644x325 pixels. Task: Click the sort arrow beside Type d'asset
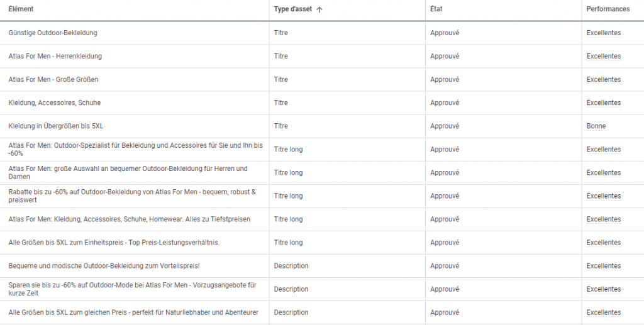(319, 9)
